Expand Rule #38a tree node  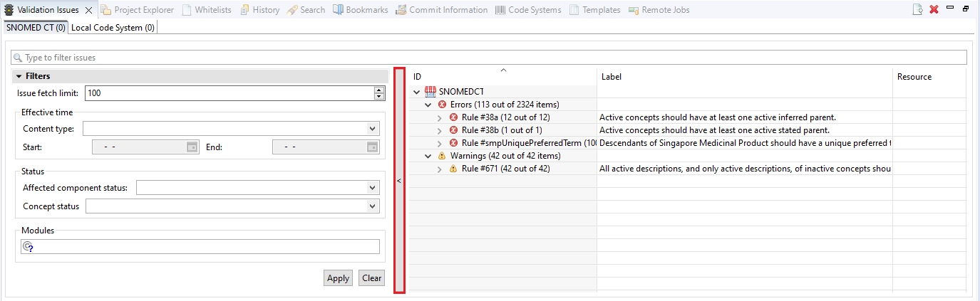(440, 117)
